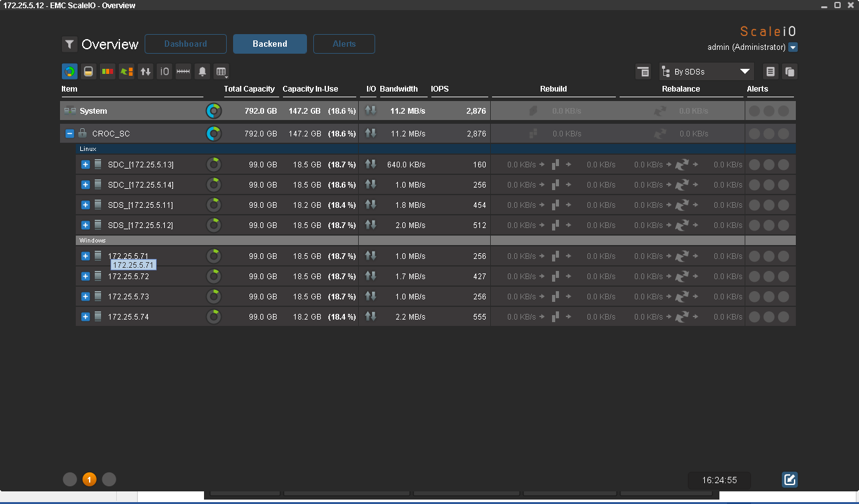Click the Rebalance column header
Image resolution: width=859 pixels, height=504 pixels.
[x=681, y=89]
